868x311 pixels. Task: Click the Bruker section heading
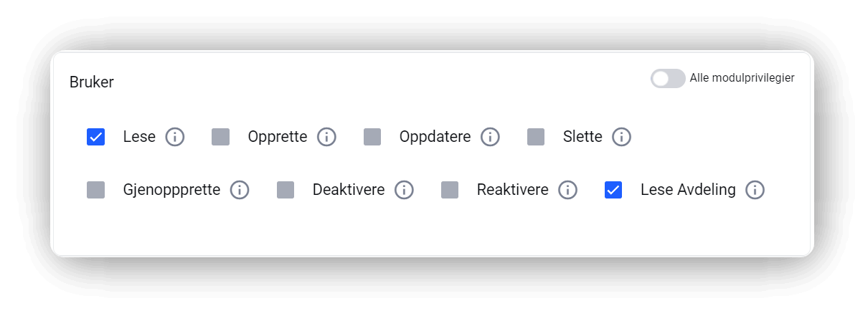point(92,82)
